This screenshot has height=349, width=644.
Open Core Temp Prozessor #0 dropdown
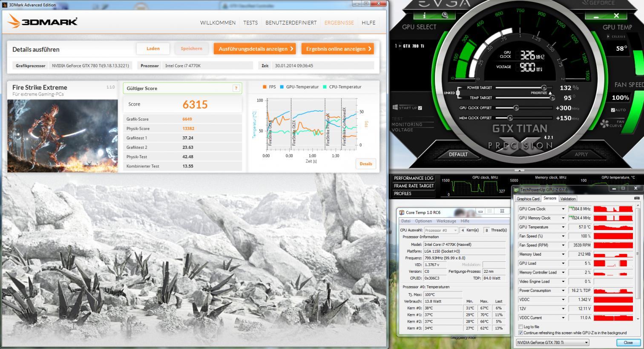(441, 230)
